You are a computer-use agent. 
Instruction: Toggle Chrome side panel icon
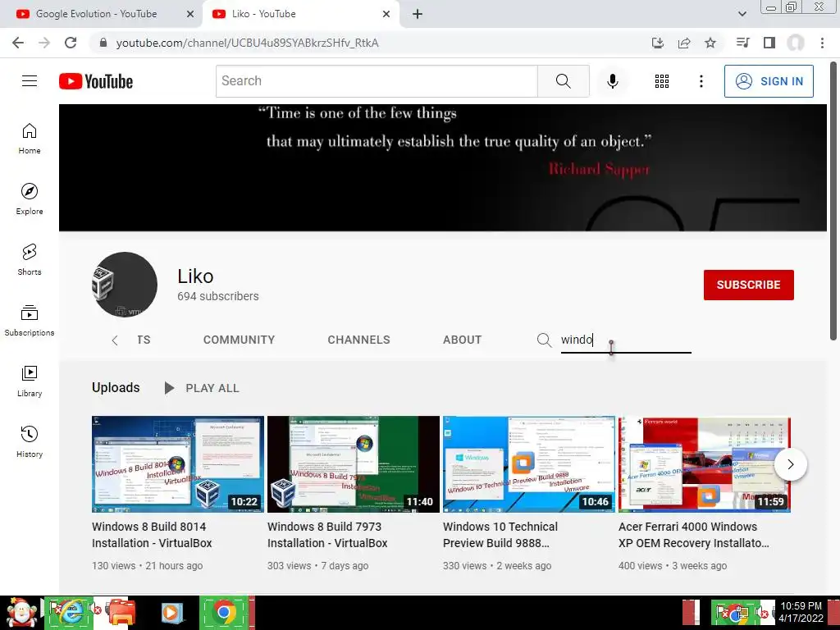pyautogui.click(x=769, y=43)
